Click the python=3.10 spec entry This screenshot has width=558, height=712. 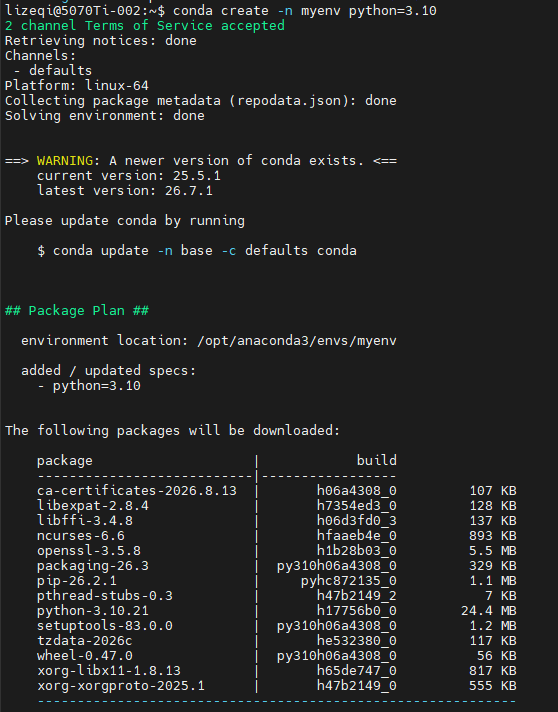97,386
